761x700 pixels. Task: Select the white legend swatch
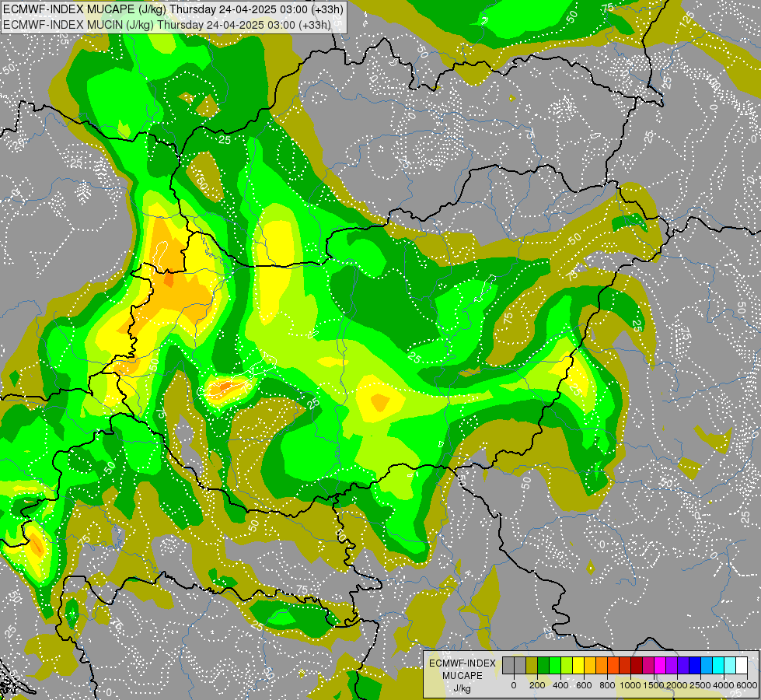(742, 666)
